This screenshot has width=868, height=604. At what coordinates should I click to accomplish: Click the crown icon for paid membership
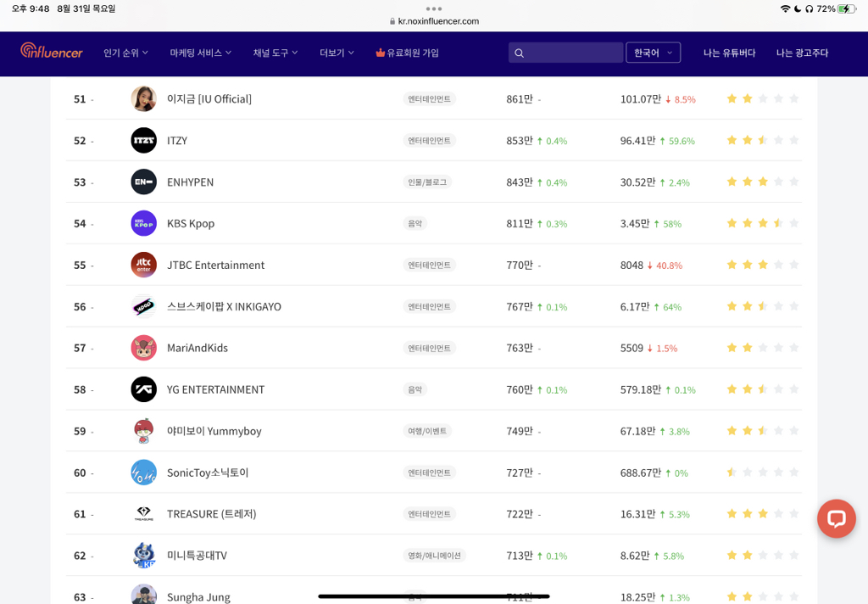(x=380, y=53)
